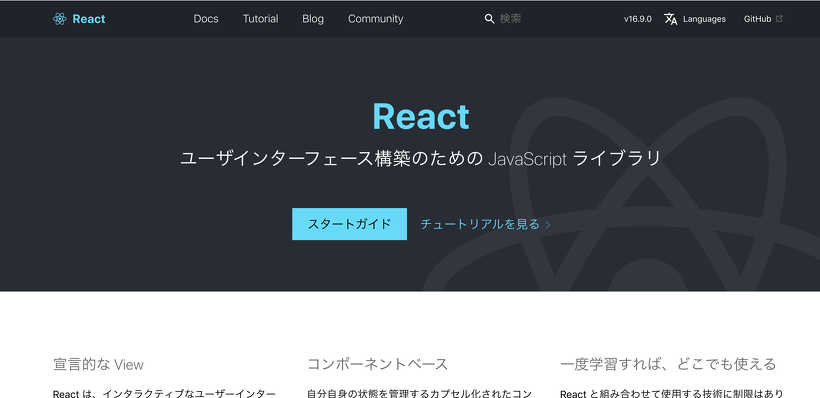Click the 一度学習すれば、どこでも使える heading

point(668,364)
